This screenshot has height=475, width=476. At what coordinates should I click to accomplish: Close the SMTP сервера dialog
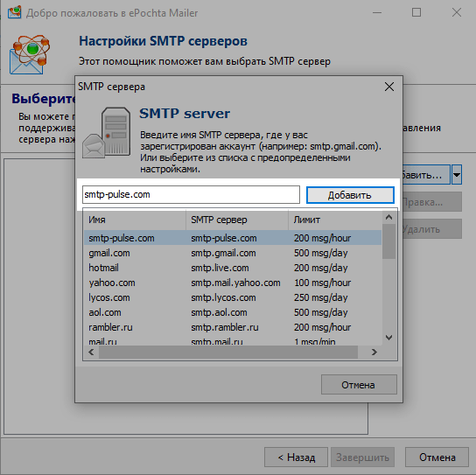coord(389,87)
